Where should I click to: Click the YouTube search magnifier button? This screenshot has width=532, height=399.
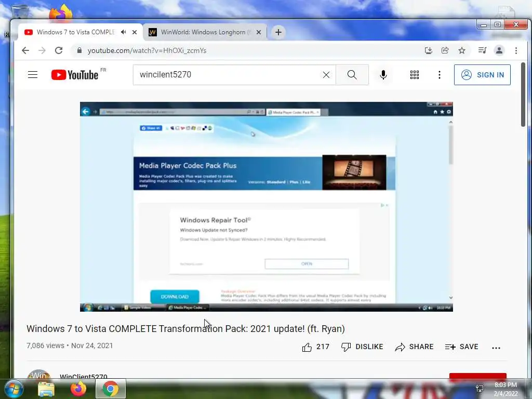click(352, 75)
